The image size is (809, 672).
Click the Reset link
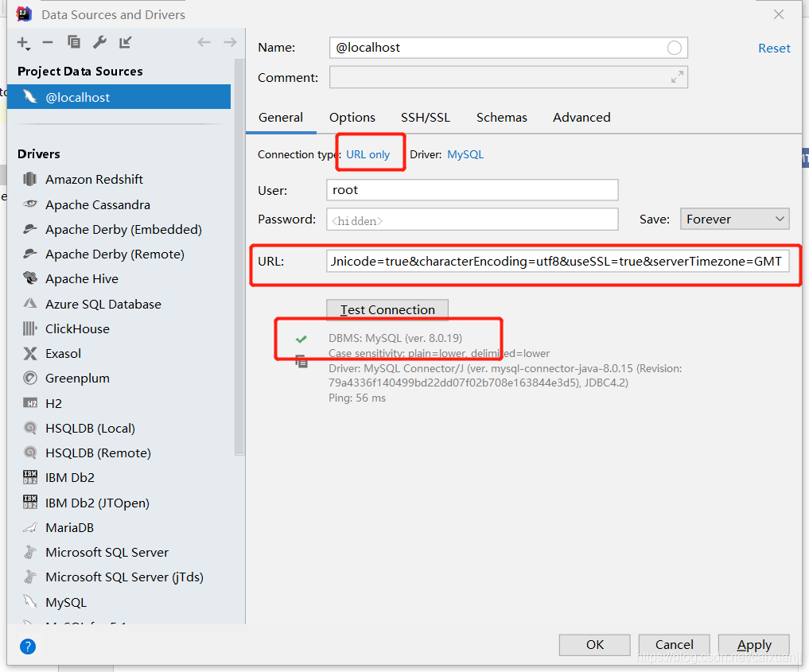(x=774, y=49)
